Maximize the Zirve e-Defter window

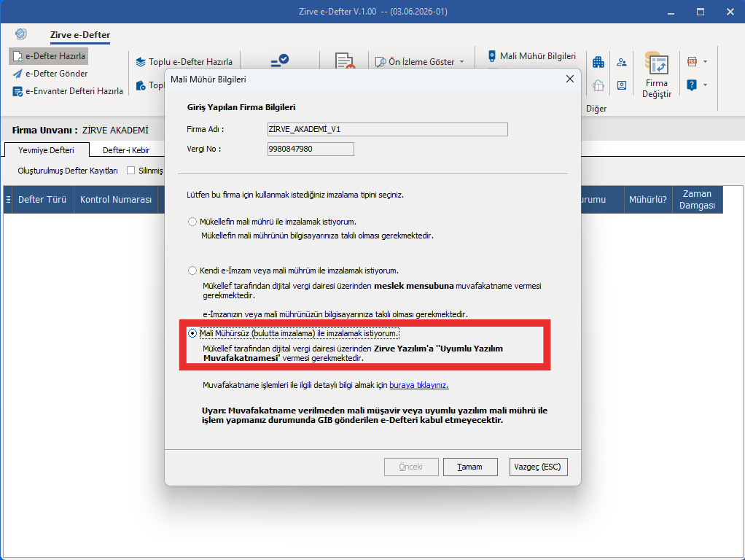tap(701, 12)
